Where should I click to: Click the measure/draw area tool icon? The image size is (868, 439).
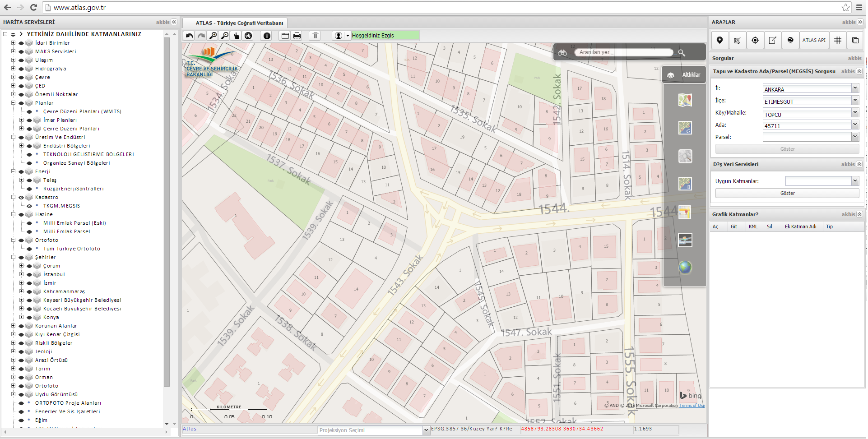point(737,40)
